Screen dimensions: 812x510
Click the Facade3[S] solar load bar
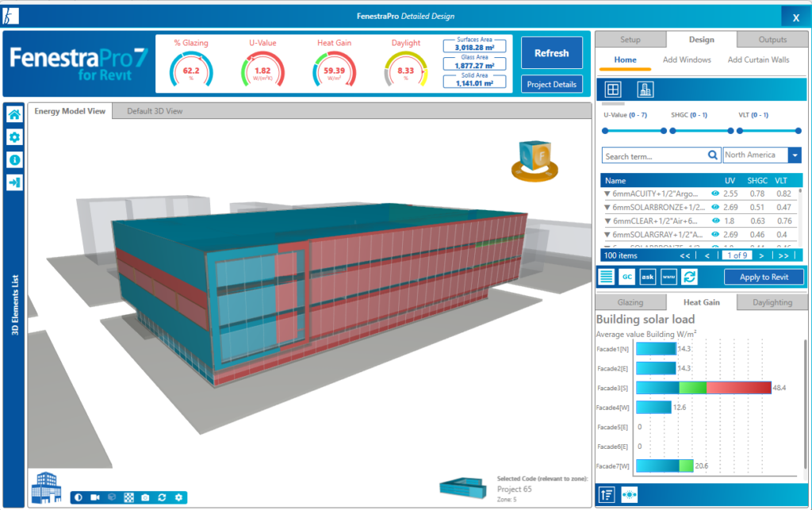point(703,388)
